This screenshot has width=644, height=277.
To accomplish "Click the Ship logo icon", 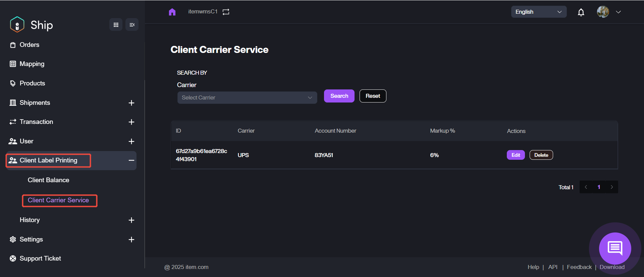I will (17, 25).
